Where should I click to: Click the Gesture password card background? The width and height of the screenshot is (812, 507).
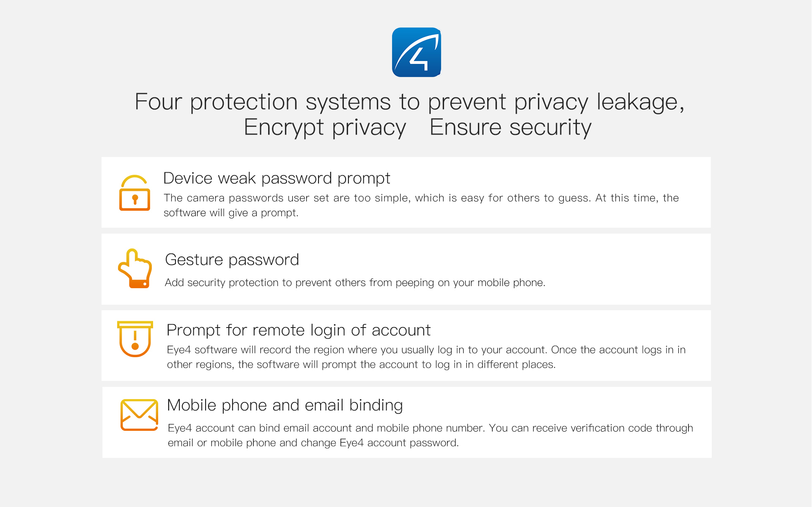406,269
